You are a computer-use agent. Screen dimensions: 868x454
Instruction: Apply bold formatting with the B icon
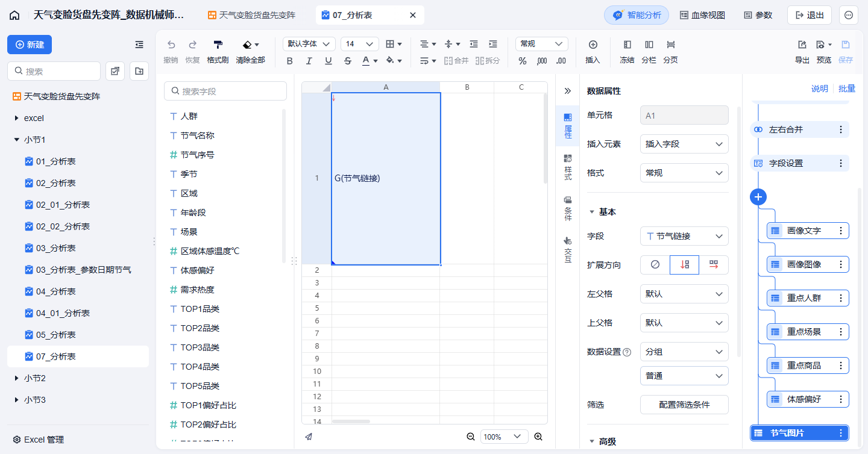[x=290, y=60]
